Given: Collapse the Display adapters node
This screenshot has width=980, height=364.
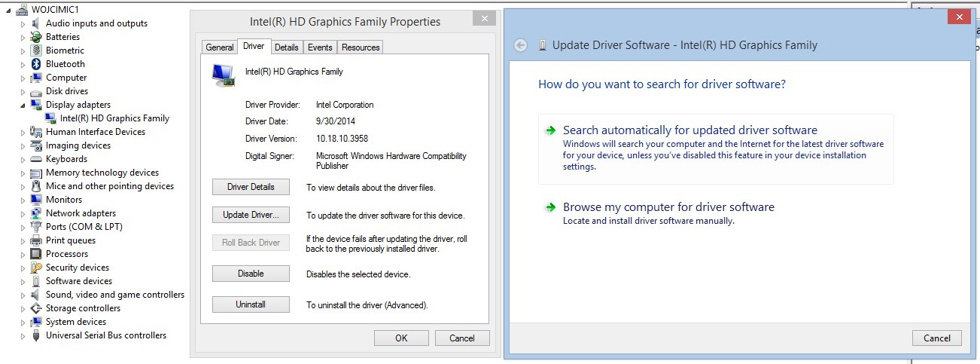Looking at the screenshot, I should click(x=23, y=106).
